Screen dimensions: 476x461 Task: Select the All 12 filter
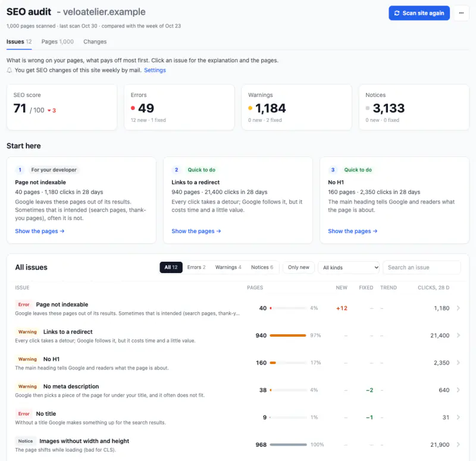coord(171,267)
